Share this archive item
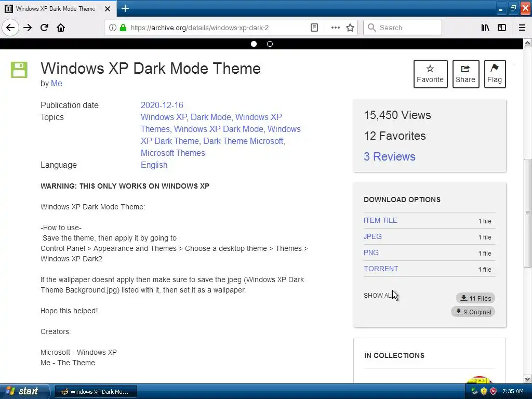Screen dimensions: 532x399 465,74
